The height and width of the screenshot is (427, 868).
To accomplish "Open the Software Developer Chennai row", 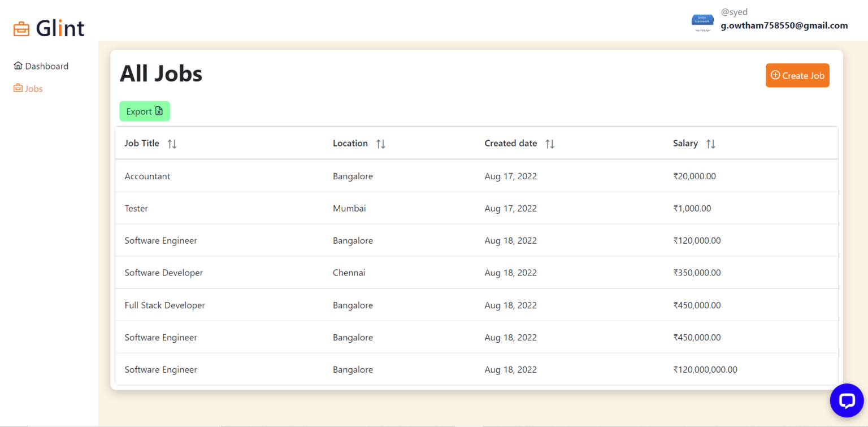I will click(163, 273).
